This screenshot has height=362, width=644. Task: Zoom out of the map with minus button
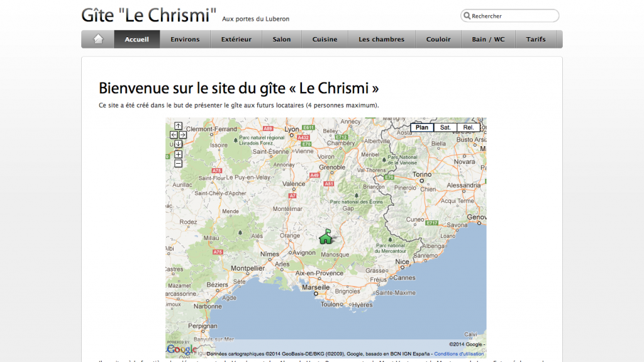(x=178, y=164)
